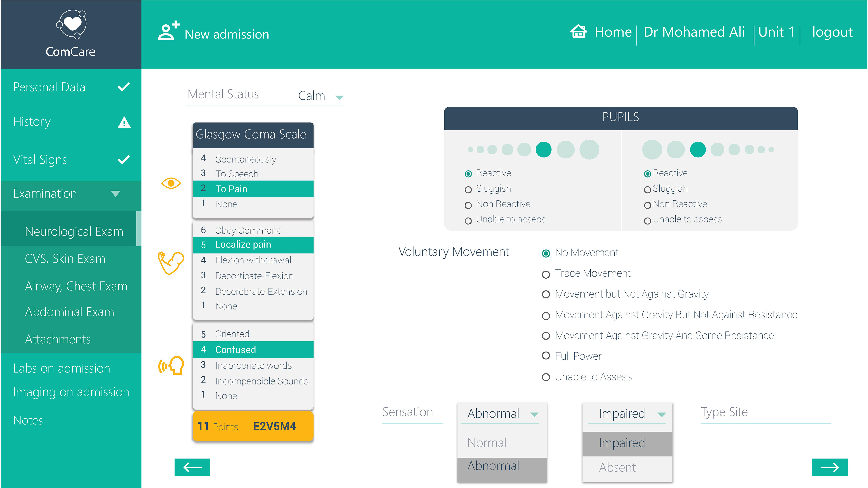The height and width of the screenshot is (488, 868).
Task: Click the verbal response speaking head icon
Action: pyautogui.click(x=171, y=365)
